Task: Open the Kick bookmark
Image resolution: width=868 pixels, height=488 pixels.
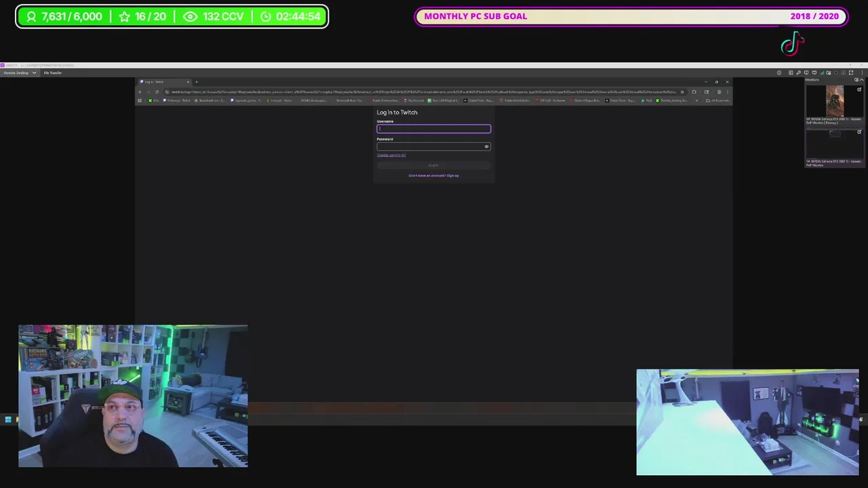Action: 154,100
